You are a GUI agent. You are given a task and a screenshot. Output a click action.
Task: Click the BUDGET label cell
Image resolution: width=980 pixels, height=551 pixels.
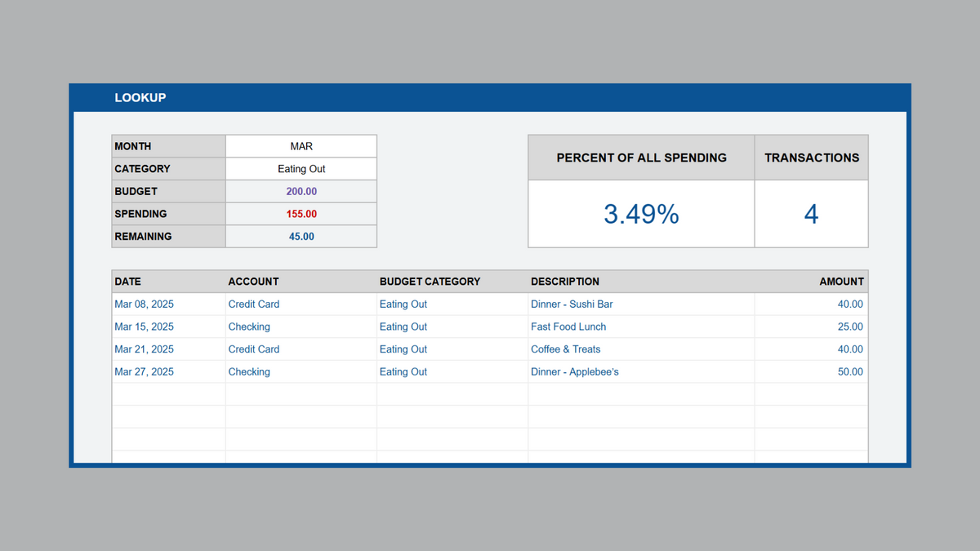(168, 191)
